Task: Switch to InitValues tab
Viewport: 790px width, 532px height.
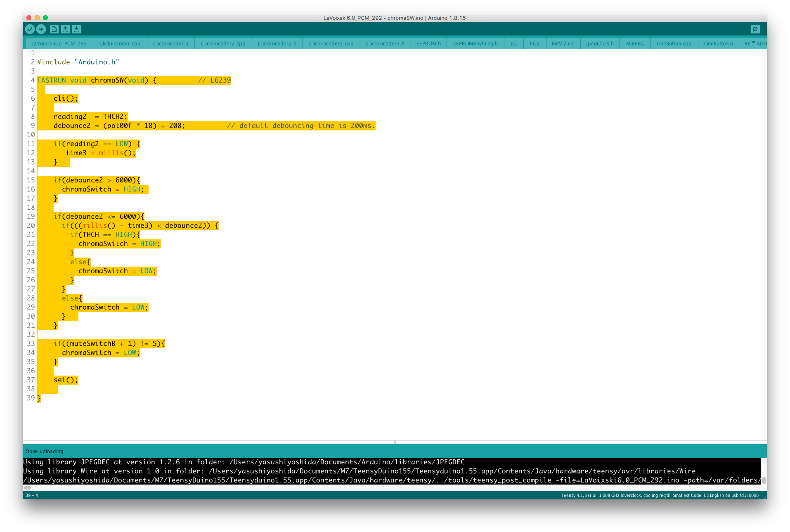Action: point(563,43)
